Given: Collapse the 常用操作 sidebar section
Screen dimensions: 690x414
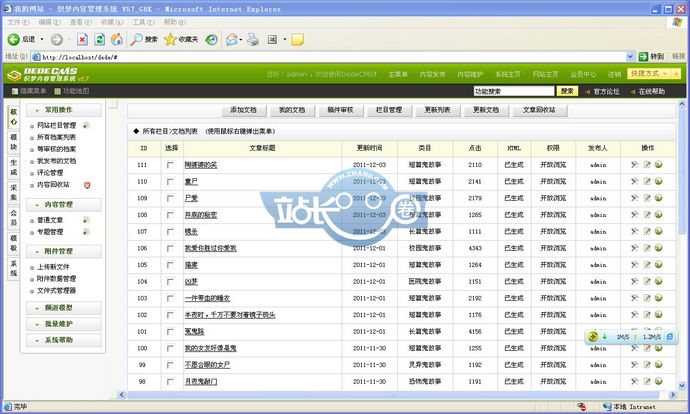Looking at the screenshot, I should click(x=63, y=110).
